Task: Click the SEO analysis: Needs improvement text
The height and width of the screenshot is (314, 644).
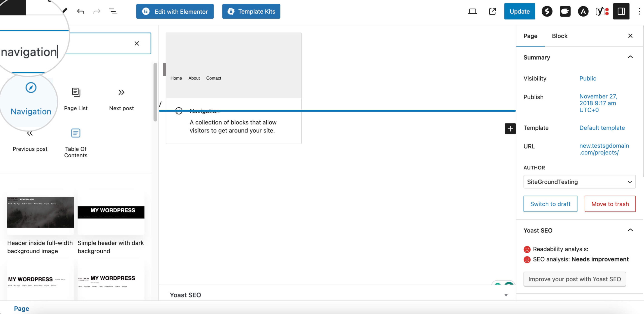Action: pyautogui.click(x=581, y=259)
